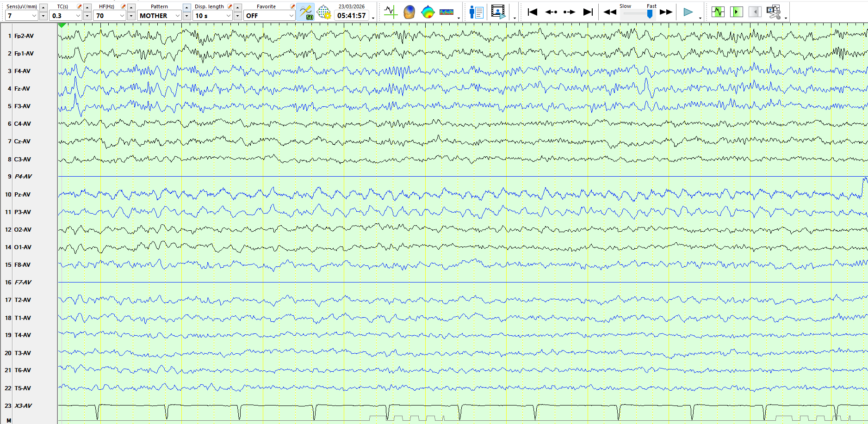Activate the waveform measurement cursor tool
Viewport: 868px width, 424px height.
(391, 12)
